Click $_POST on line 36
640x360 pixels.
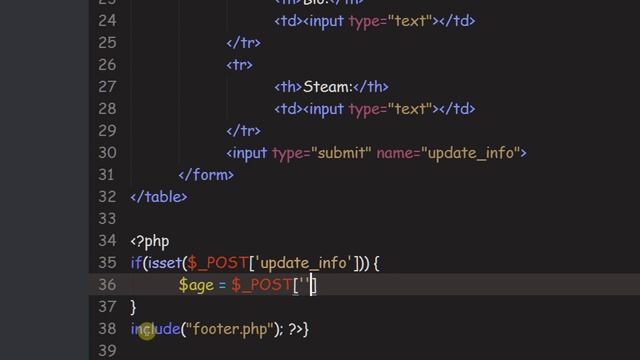262,285
